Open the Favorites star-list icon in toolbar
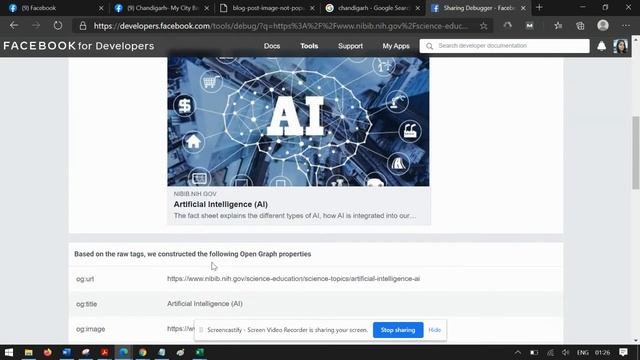This screenshot has height=360, width=640. [x=558, y=26]
